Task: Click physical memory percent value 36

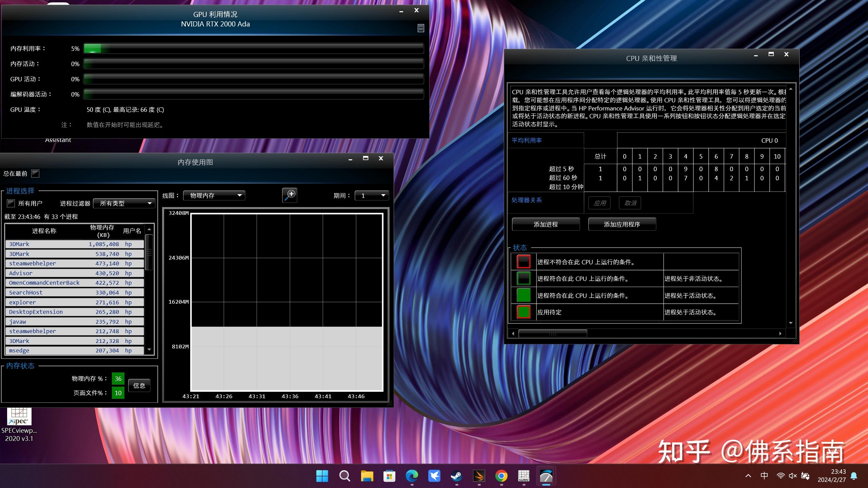Action: coord(118,379)
